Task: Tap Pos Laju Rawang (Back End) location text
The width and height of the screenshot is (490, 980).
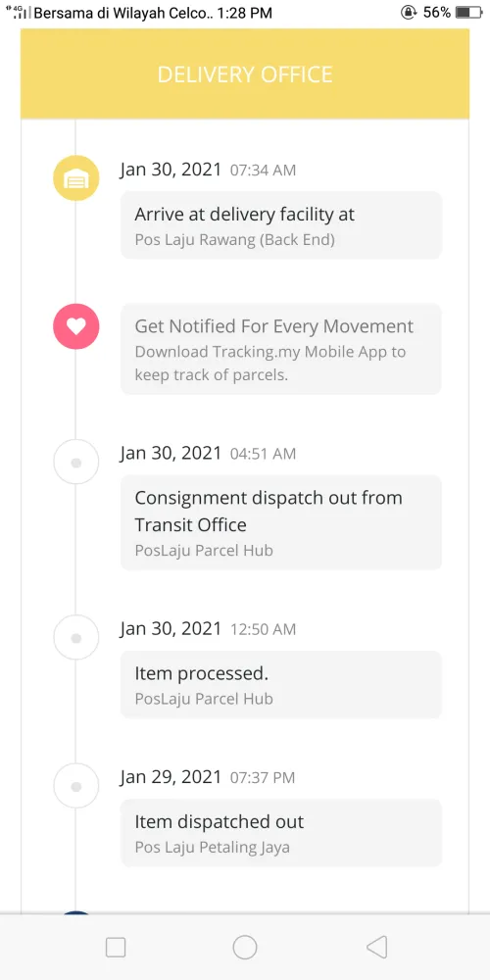Action: coord(235,240)
